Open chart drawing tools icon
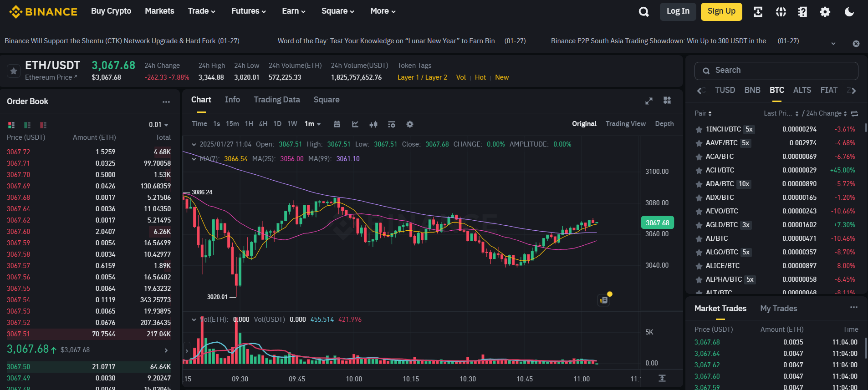This screenshot has width=868, height=390. pyautogui.click(x=355, y=124)
